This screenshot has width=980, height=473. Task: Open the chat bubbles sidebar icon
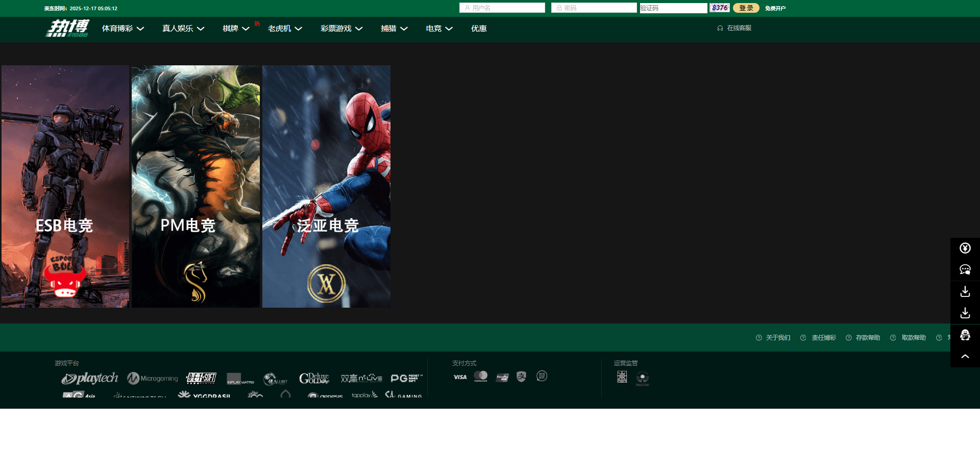965,269
